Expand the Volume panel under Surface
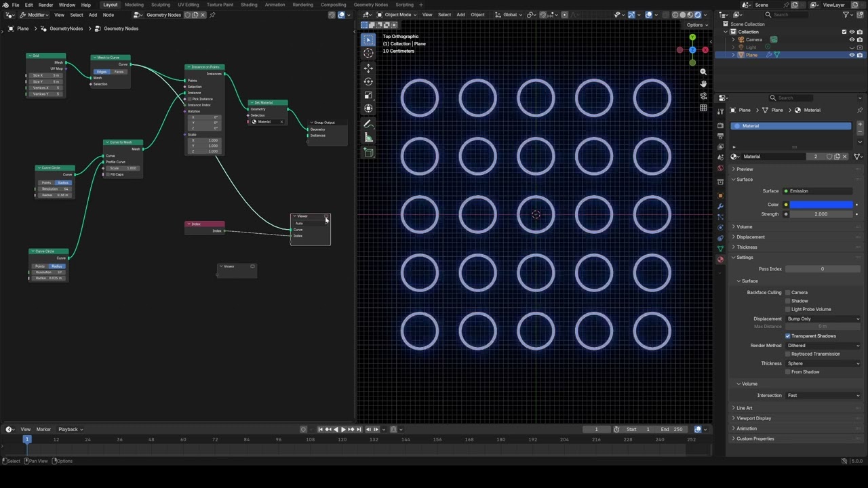 click(x=745, y=226)
